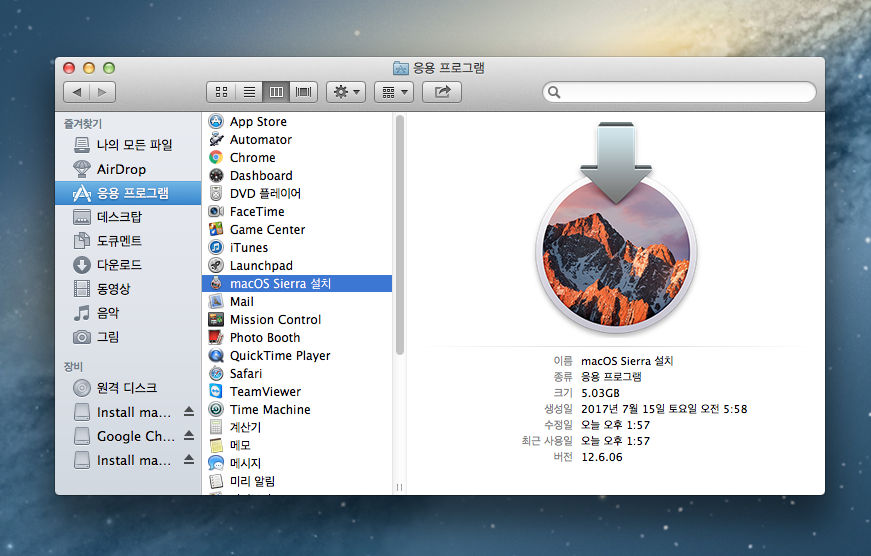Click the Launchpad rocket icon
The width and height of the screenshot is (871, 556).
[x=216, y=266]
